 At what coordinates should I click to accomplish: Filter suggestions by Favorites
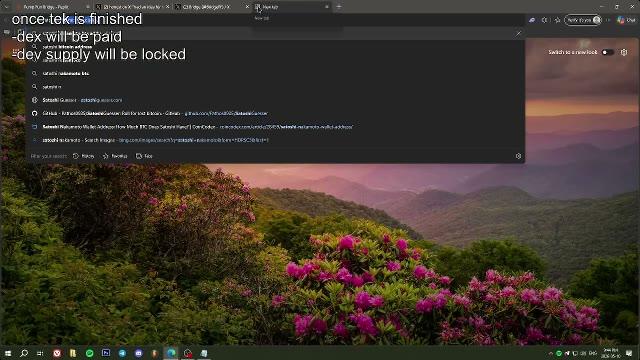pos(115,156)
